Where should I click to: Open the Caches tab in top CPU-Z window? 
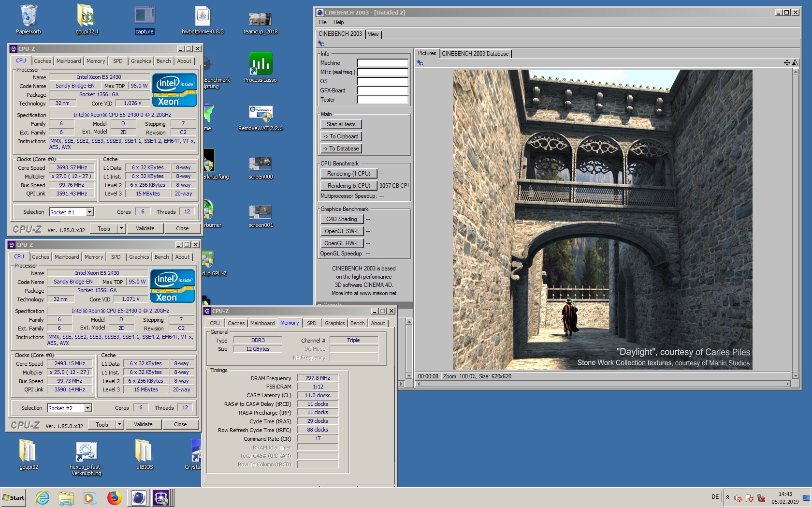click(43, 61)
